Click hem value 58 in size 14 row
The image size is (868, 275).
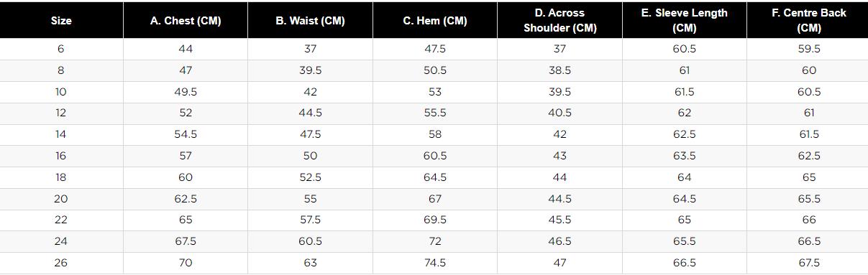pos(435,134)
